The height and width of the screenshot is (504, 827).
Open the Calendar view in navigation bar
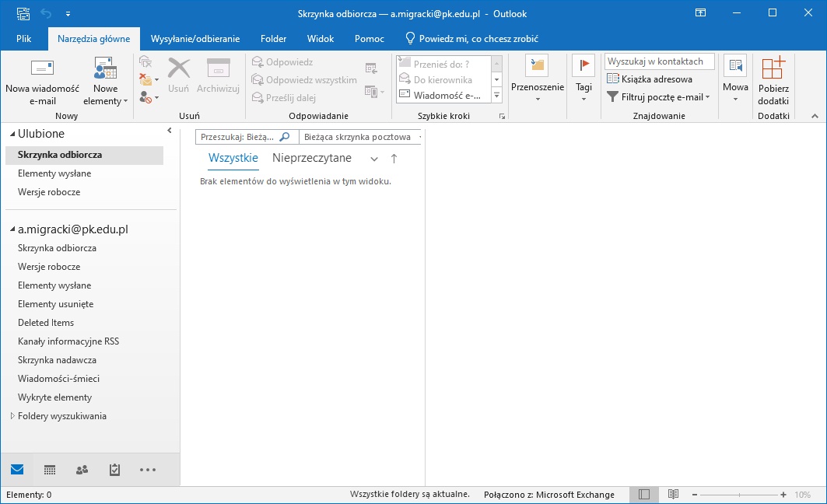click(50, 470)
